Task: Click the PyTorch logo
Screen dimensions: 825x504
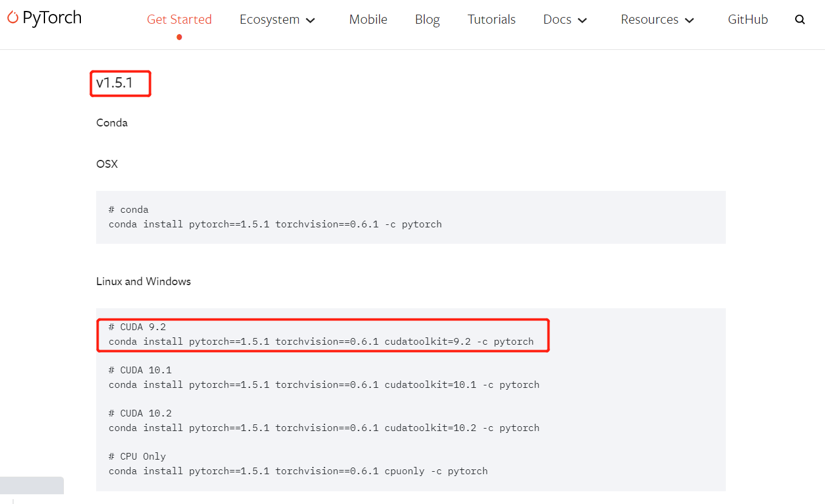Action: point(44,18)
